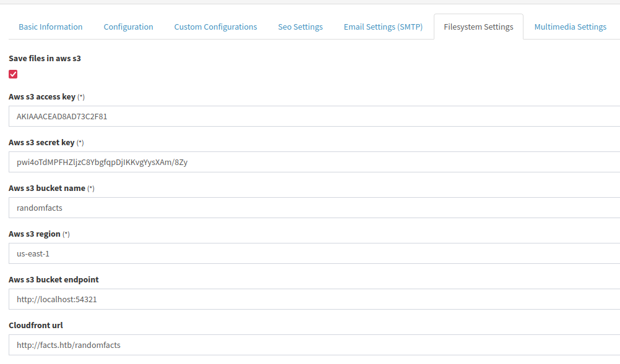Switch to the Multimedia Settings tab
This screenshot has width=620, height=364.
570,27
